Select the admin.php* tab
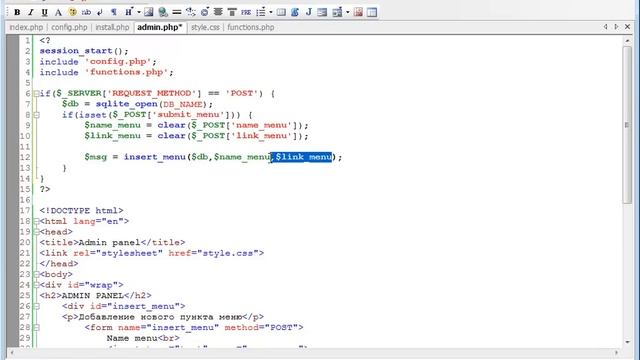The width and height of the screenshot is (640, 360). [x=160, y=27]
